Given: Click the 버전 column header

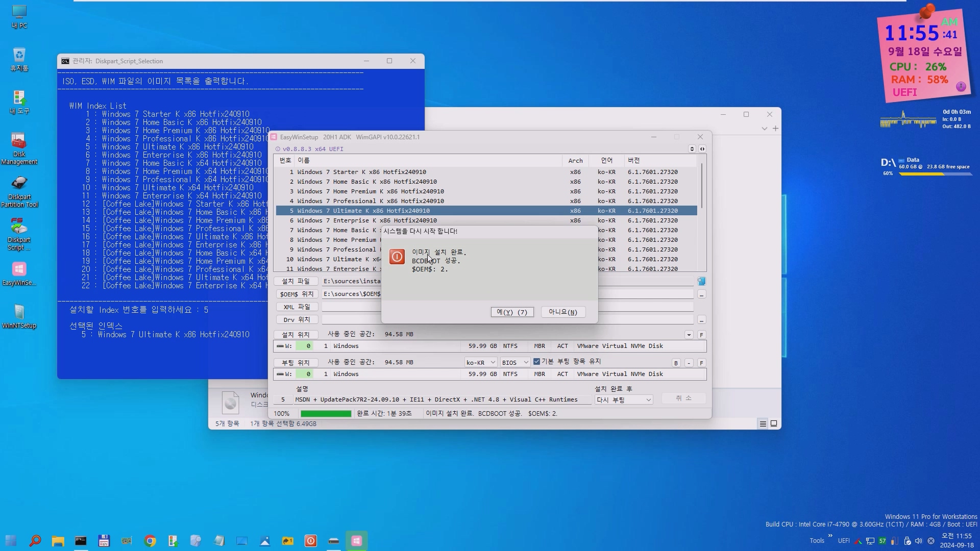Looking at the screenshot, I should pyautogui.click(x=634, y=160).
